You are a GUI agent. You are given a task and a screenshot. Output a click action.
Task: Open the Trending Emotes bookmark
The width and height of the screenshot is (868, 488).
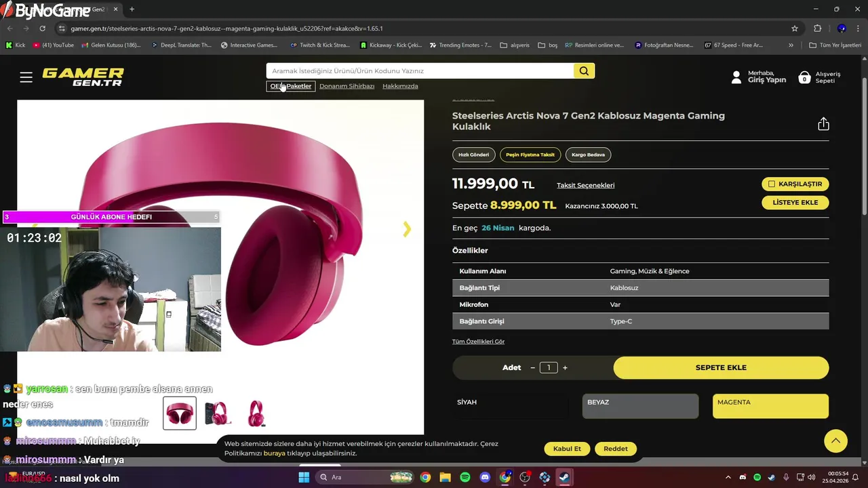460,45
